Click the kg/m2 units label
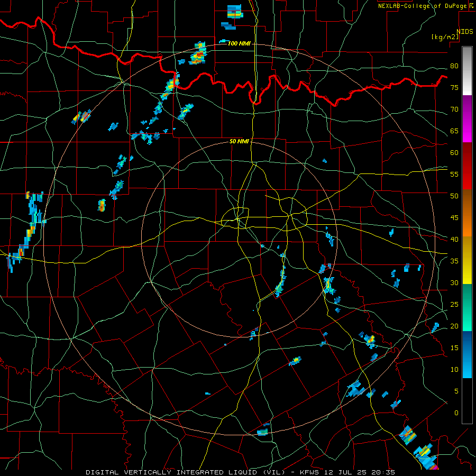Viewport: 476px width, 476px height. [445, 37]
